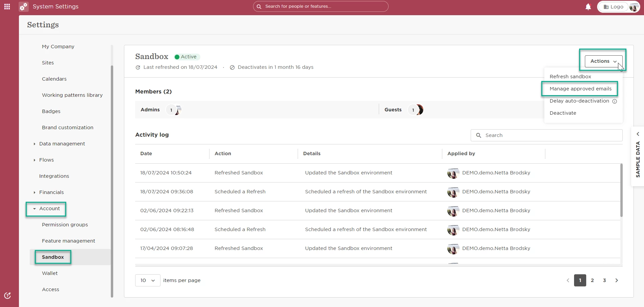Open Feature management
Image resolution: width=644 pixels, height=307 pixels.
coord(69,241)
